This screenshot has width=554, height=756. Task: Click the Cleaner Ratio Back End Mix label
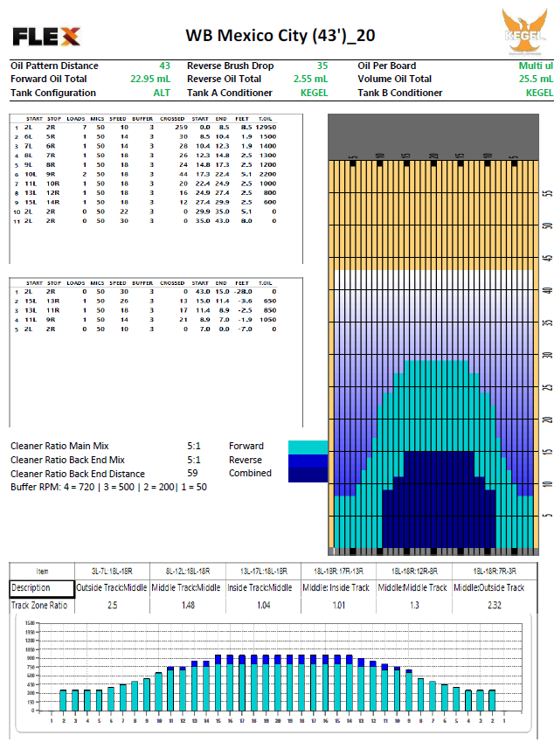[67, 460]
